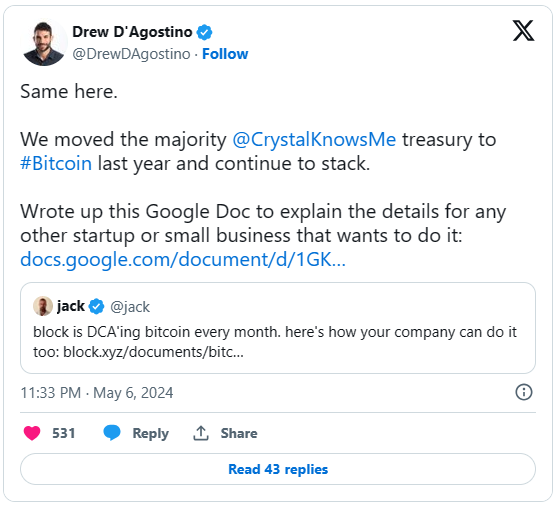This screenshot has height=505, width=557.
Task: Open the @CrystalKnowsMe mention link
Action: 314,139
